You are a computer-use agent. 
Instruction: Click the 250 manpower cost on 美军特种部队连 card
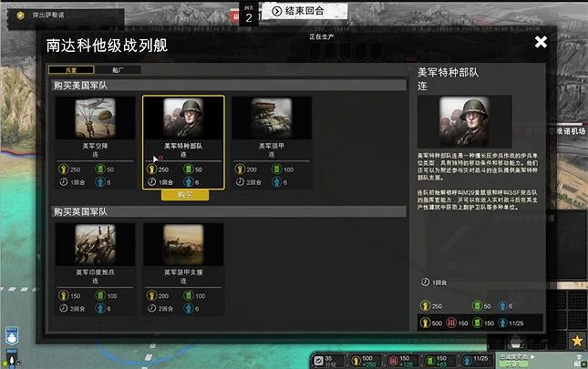[163, 169]
